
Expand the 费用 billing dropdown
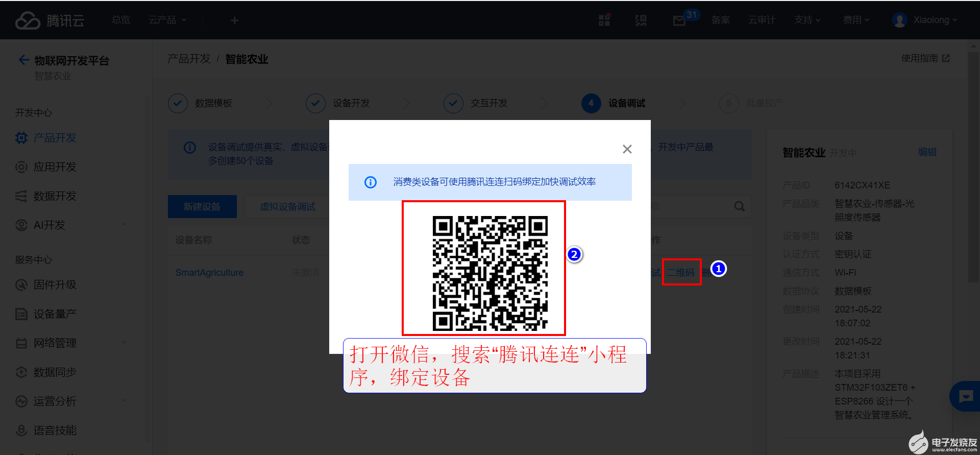(x=856, y=20)
